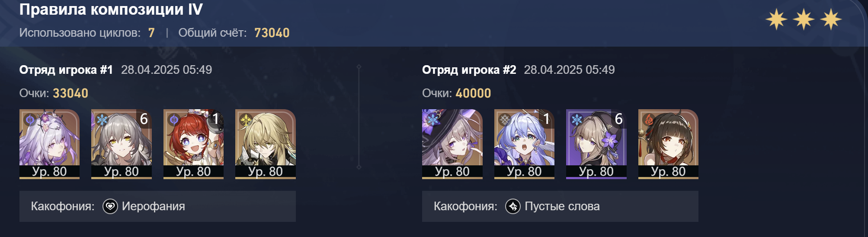Click the heart icon next to Иерофания

pyautogui.click(x=110, y=206)
